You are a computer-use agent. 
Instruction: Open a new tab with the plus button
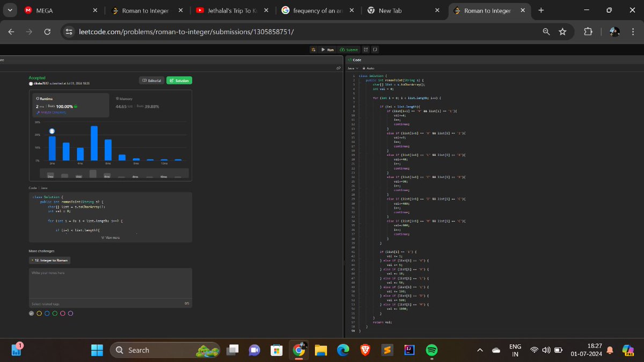[540, 10]
